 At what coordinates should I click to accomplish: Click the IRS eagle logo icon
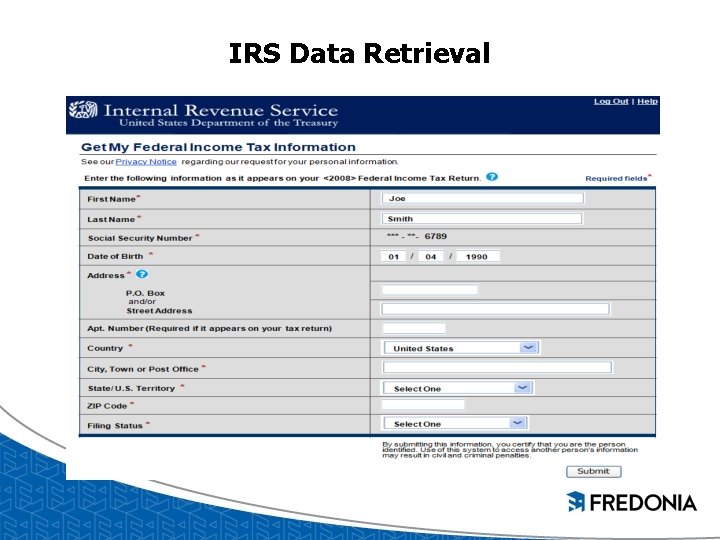pos(83,110)
